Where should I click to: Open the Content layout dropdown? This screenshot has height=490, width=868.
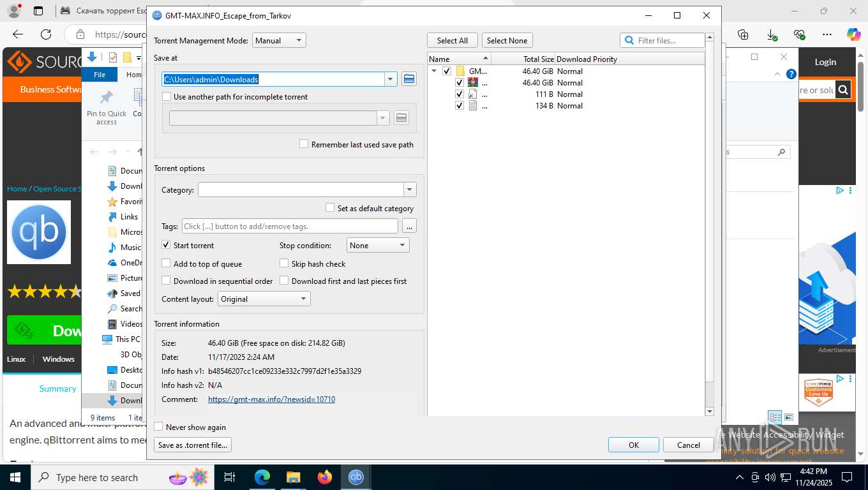[x=264, y=299]
